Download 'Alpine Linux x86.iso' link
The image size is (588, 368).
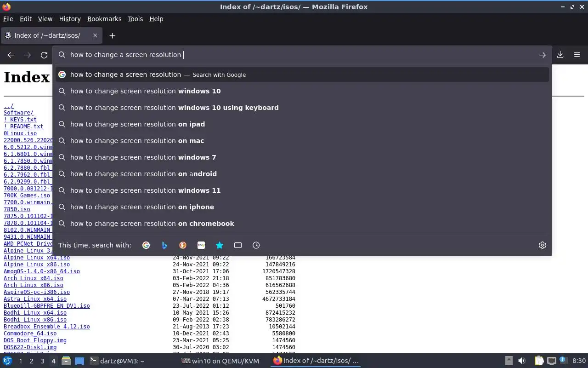click(x=37, y=264)
